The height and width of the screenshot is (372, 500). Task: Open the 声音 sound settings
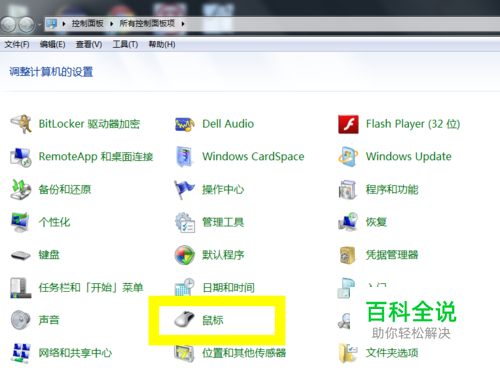click(x=35, y=320)
